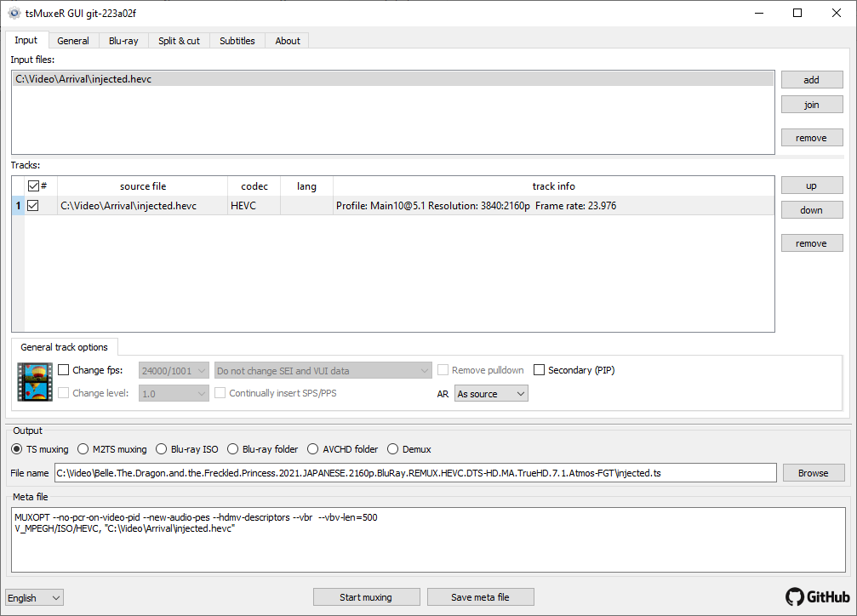Click the add input file button
This screenshot has height=616, width=857.
812,80
